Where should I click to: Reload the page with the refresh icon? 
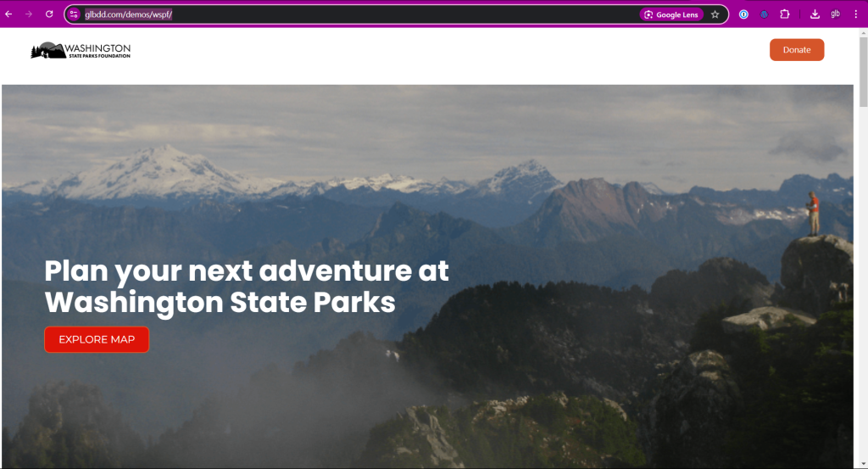click(49, 14)
